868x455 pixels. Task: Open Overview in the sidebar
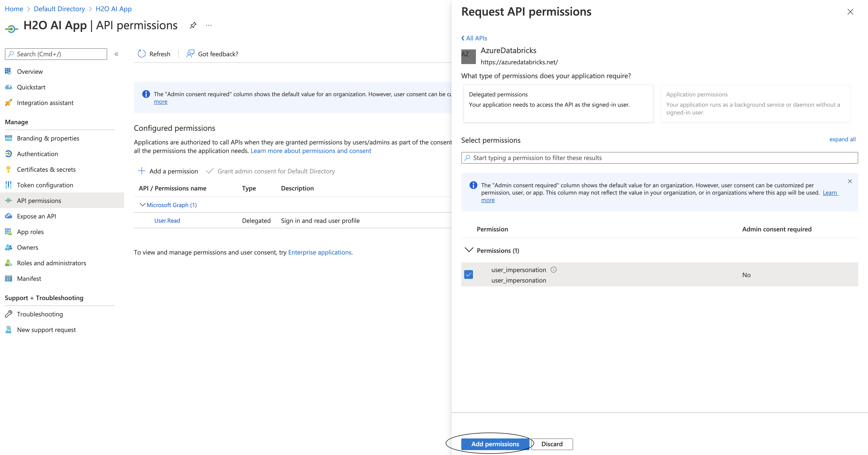click(x=30, y=71)
